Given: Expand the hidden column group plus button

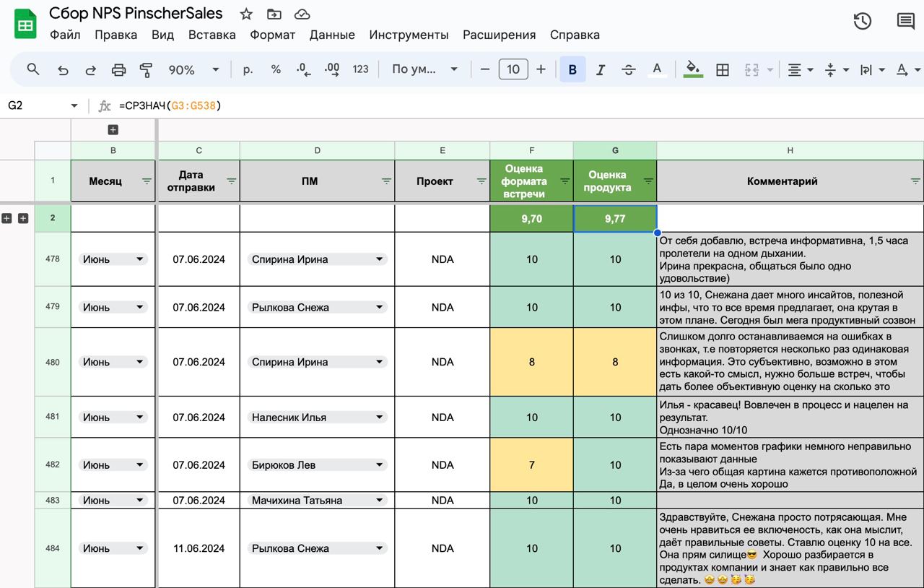Looking at the screenshot, I should point(113,130).
